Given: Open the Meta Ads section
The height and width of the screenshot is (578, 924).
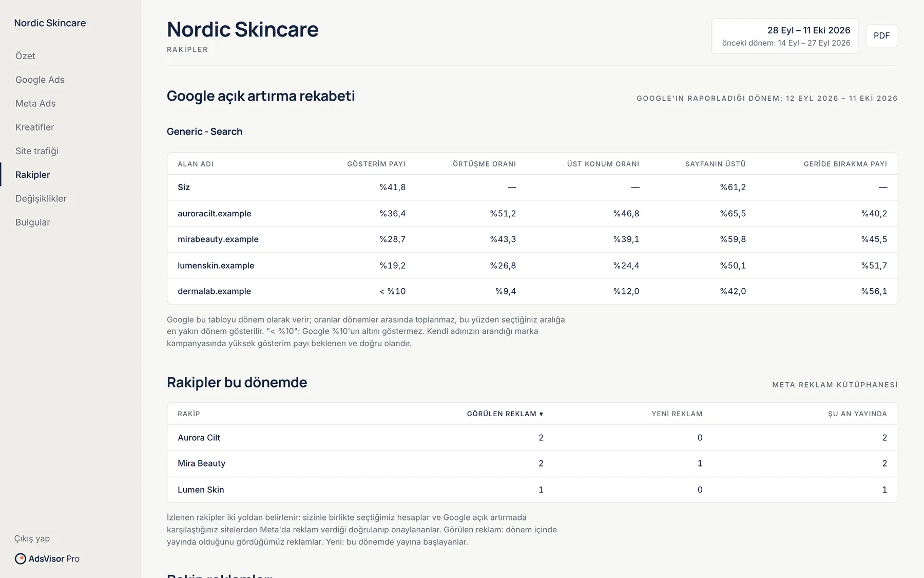Looking at the screenshot, I should pyautogui.click(x=35, y=103).
